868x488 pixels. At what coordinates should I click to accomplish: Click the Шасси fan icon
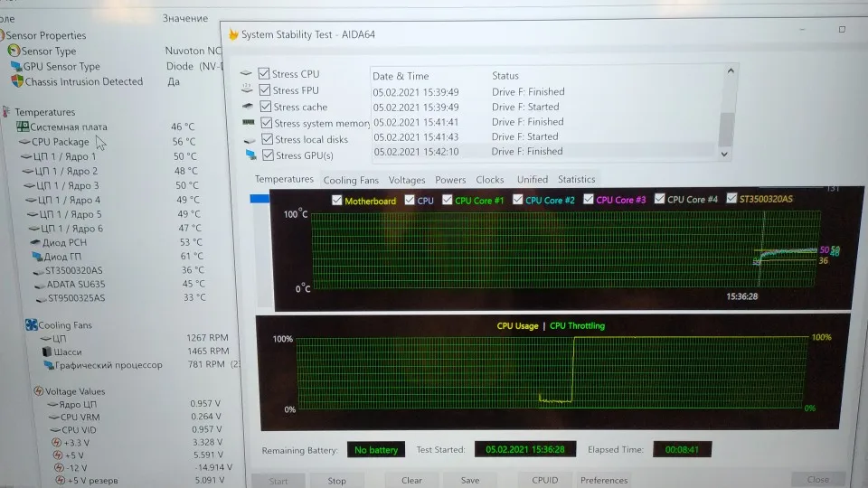click(x=47, y=352)
